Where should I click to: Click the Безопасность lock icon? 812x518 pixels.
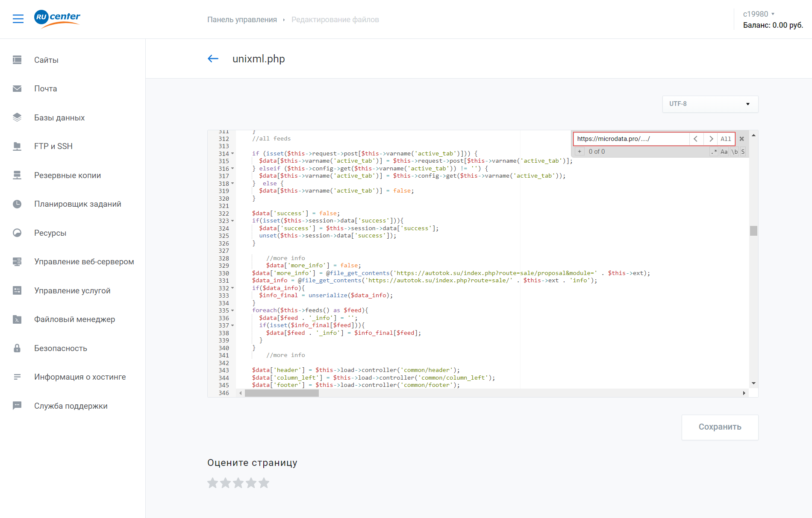(17, 348)
